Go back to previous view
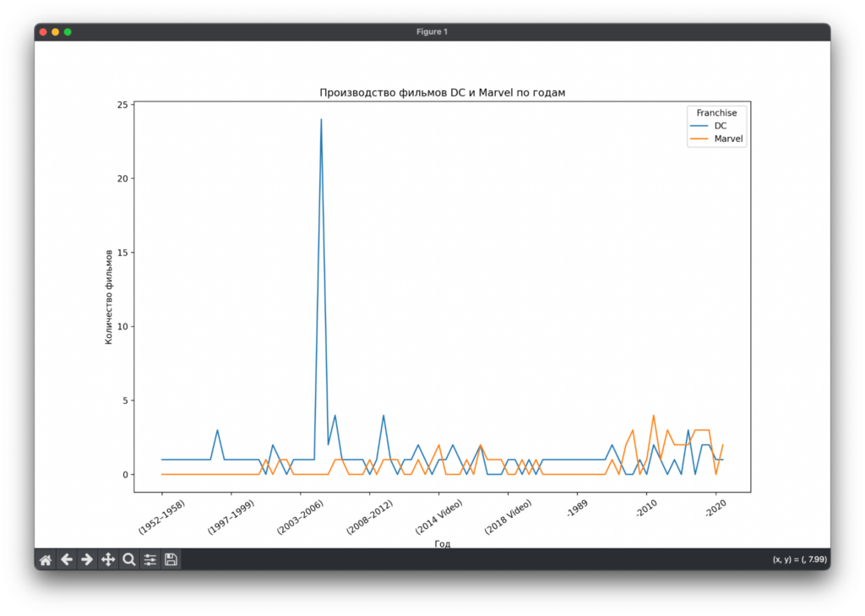 [x=66, y=559]
